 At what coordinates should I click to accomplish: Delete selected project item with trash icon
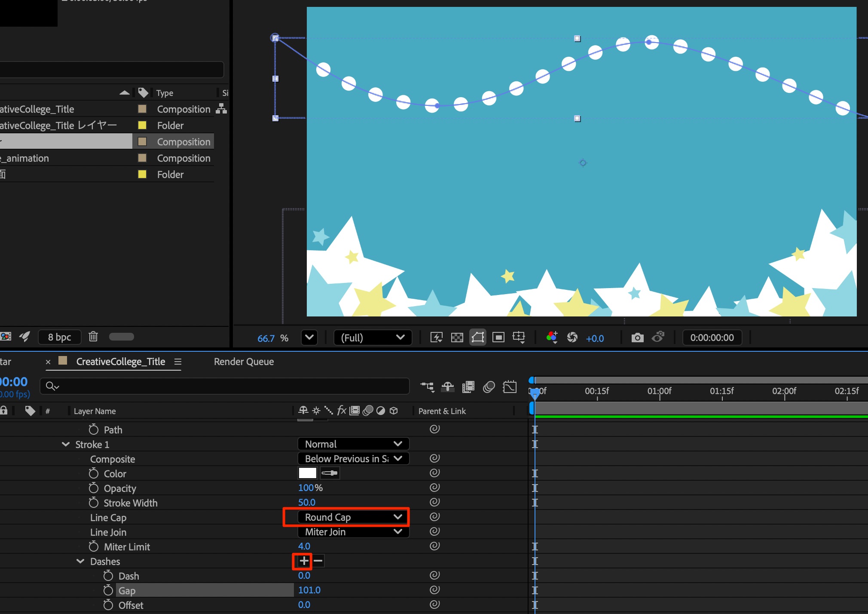coord(93,337)
